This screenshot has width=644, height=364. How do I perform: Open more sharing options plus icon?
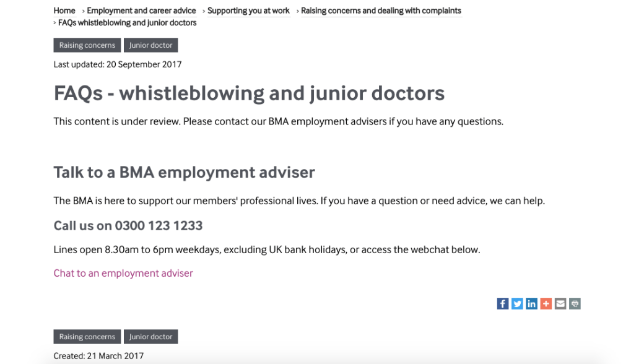[546, 303]
